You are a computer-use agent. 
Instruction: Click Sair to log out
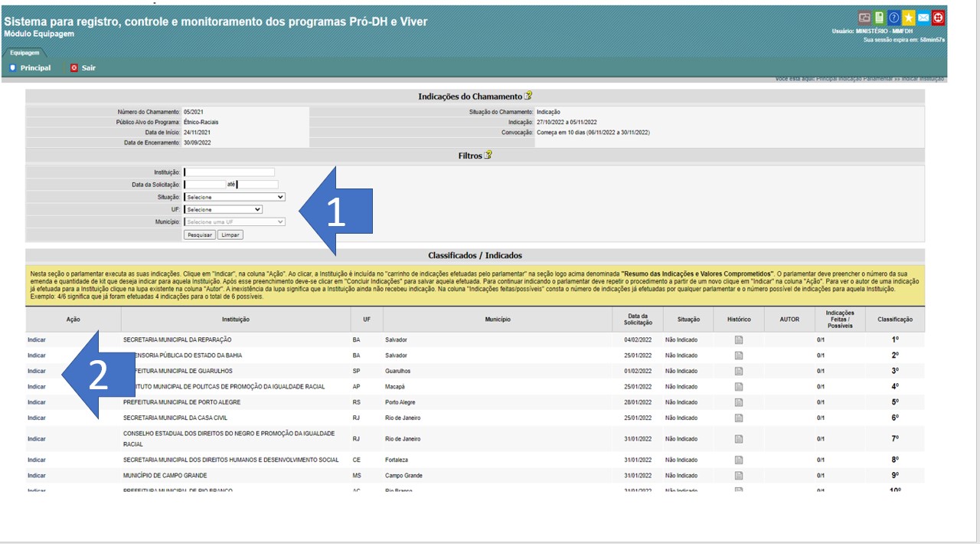tap(88, 68)
